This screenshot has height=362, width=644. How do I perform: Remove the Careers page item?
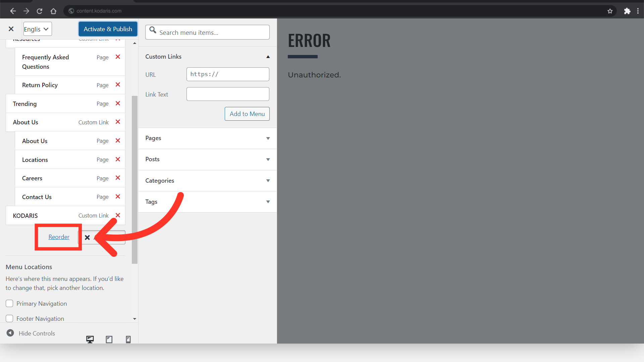[x=118, y=178]
